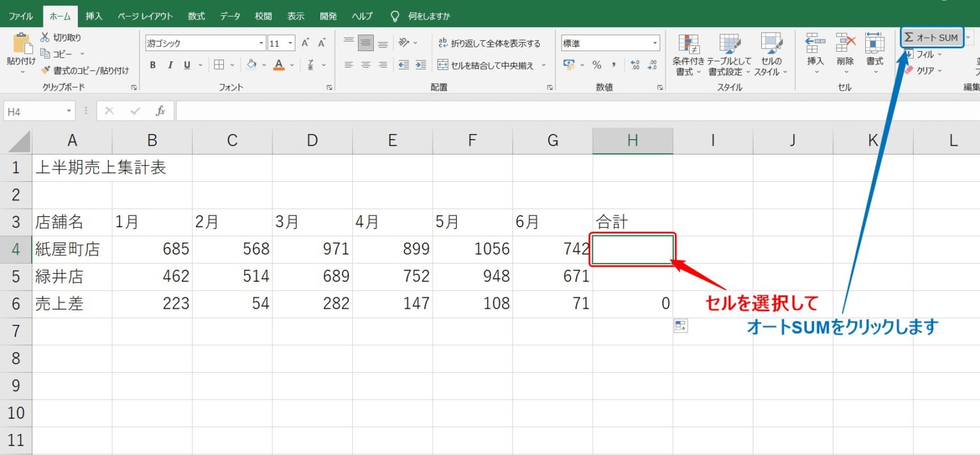This screenshot has width=980, height=455.
Task: Open Format as Table (テーブルとして書式設定)
Action: coord(729,55)
